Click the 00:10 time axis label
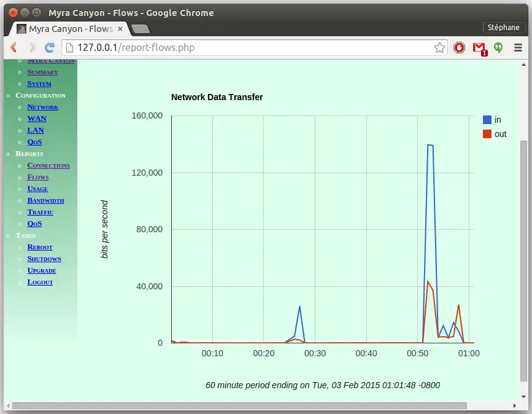Screen dimensions: 532x414 (x=212, y=353)
